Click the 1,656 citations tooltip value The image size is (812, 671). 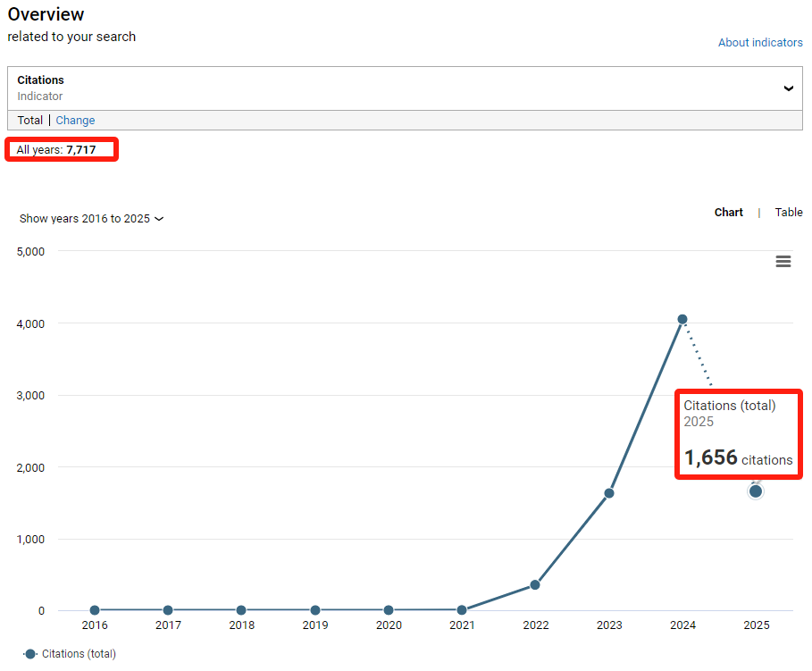(x=738, y=457)
